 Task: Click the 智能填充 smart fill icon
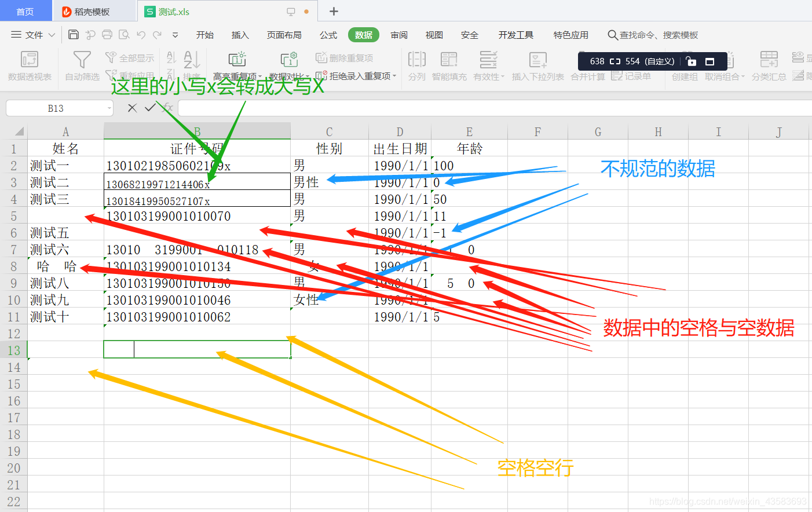tap(449, 59)
